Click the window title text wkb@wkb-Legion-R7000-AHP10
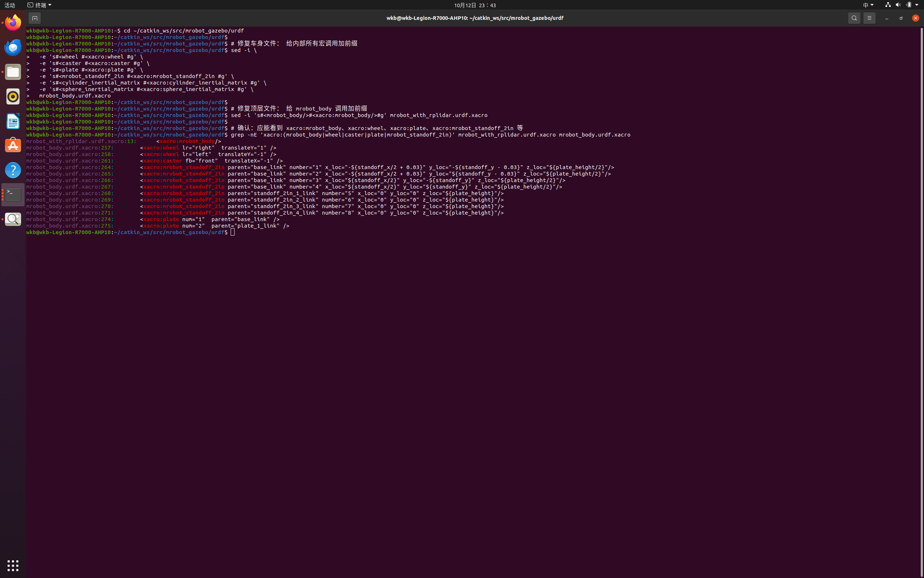The height and width of the screenshot is (578, 924). click(475, 18)
